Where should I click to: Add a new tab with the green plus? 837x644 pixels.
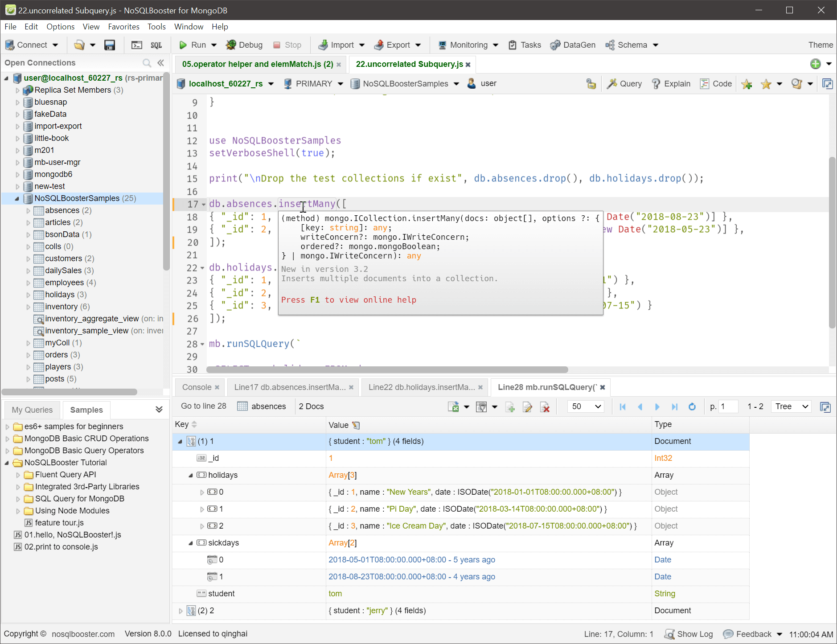coord(816,64)
